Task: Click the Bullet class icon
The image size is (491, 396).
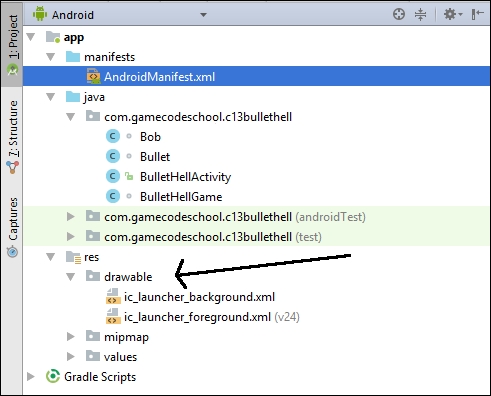Action: point(113,156)
